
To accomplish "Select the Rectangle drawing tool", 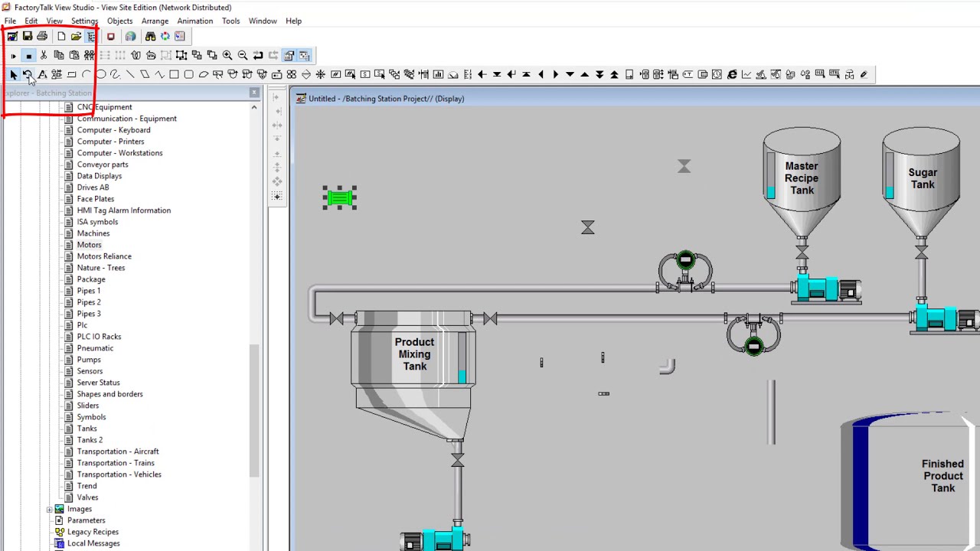I will coord(174,74).
